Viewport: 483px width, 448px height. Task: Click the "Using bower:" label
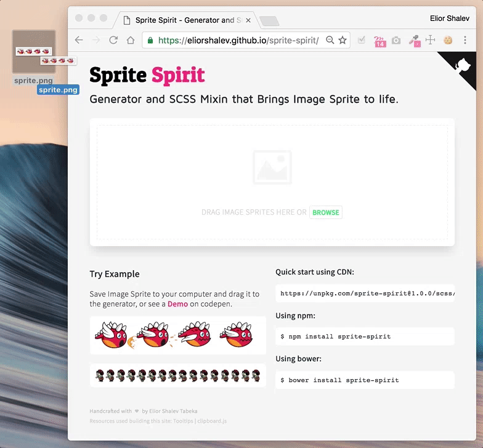tap(298, 359)
